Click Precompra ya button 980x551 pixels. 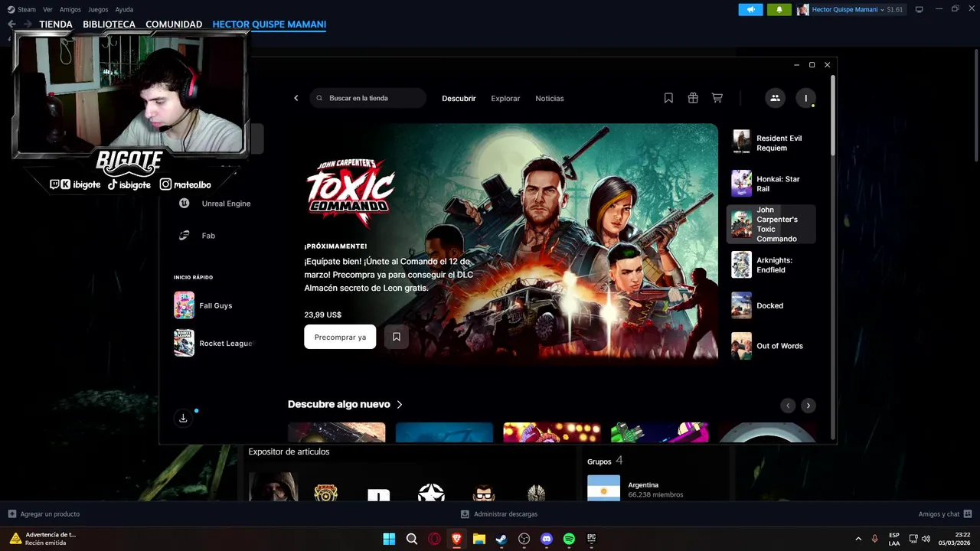click(x=340, y=337)
